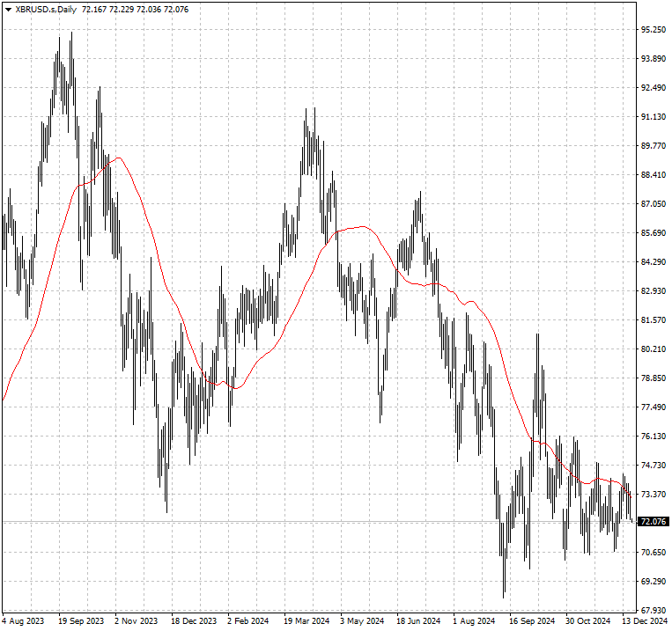This screenshot has height=631, width=672.
Task: Select the price axis value 69.290
Action: 654,582
